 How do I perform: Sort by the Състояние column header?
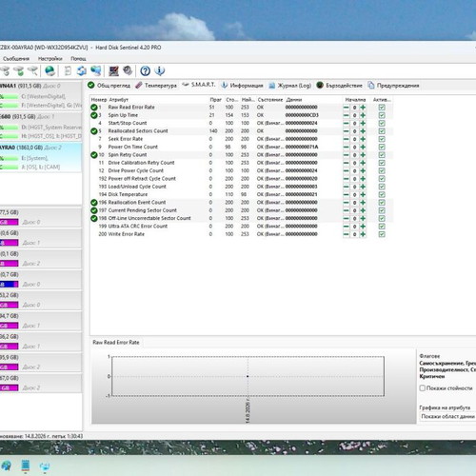(270, 100)
